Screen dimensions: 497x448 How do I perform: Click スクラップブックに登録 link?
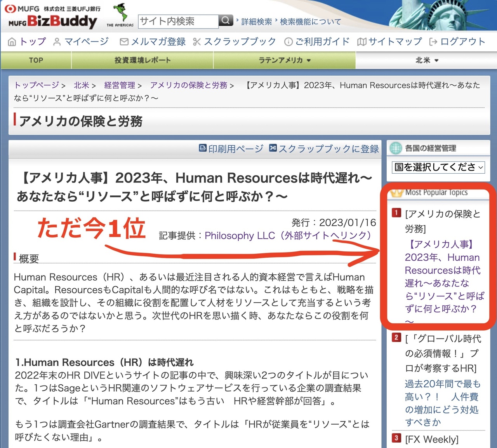(x=328, y=149)
